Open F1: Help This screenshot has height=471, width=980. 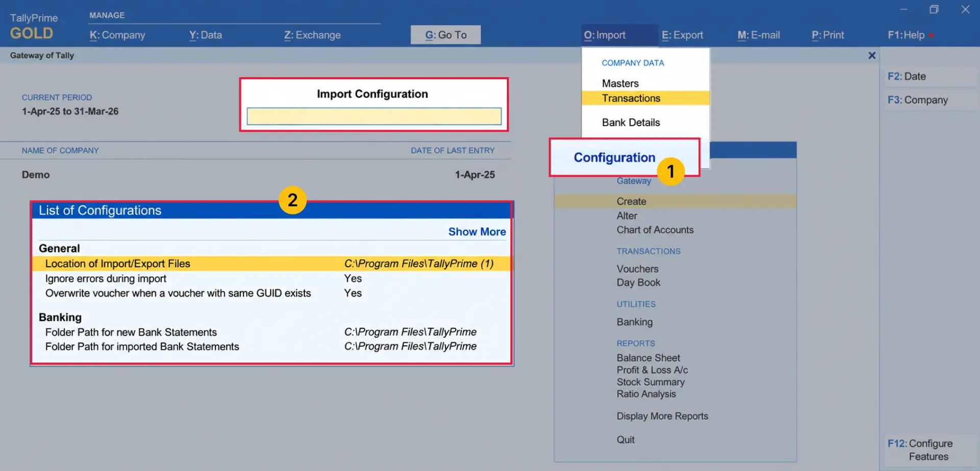906,35
